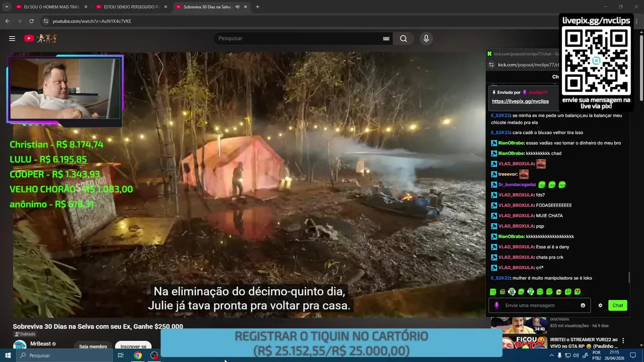This screenshot has height=362, width=644.
Task: Reload the YouTube page
Action: (31, 21)
